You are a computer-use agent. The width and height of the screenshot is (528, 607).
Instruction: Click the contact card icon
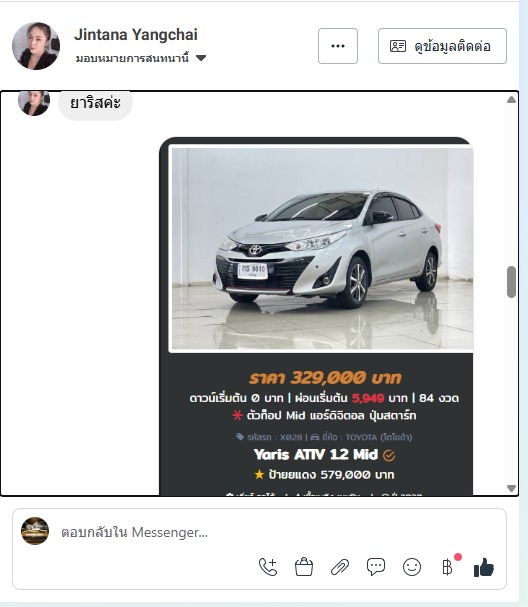pos(398,46)
